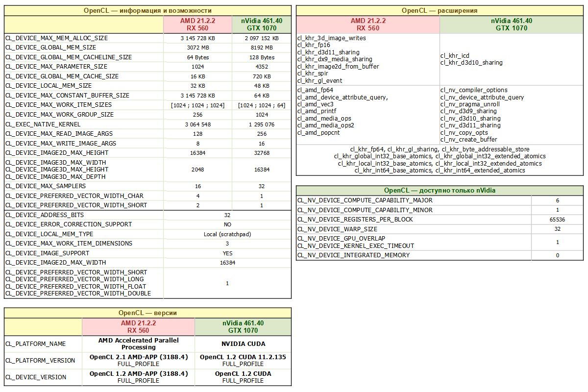588x392 pixels.
Task: Click the CL_NV_DEVICE_COMPUTE_CAPABILITY_MAJOR label
Action: [365, 200]
